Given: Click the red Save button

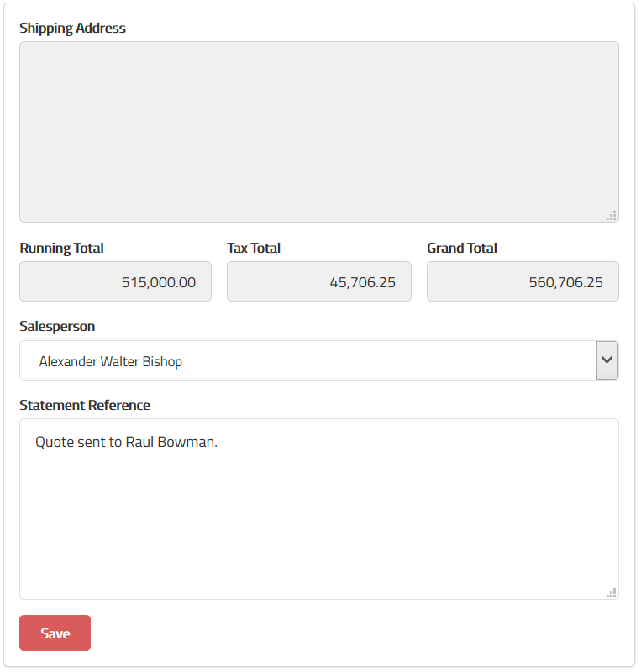Looking at the screenshot, I should tap(55, 633).
